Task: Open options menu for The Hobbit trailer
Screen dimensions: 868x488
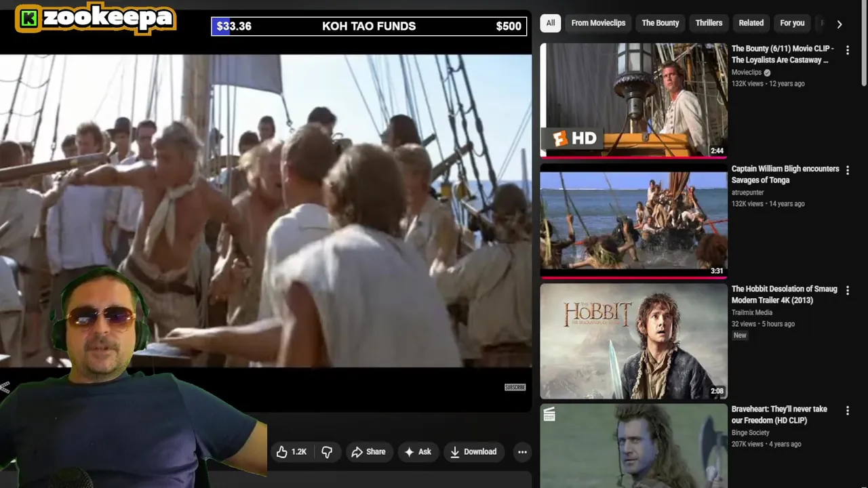Action: pyautogui.click(x=848, y=290)
